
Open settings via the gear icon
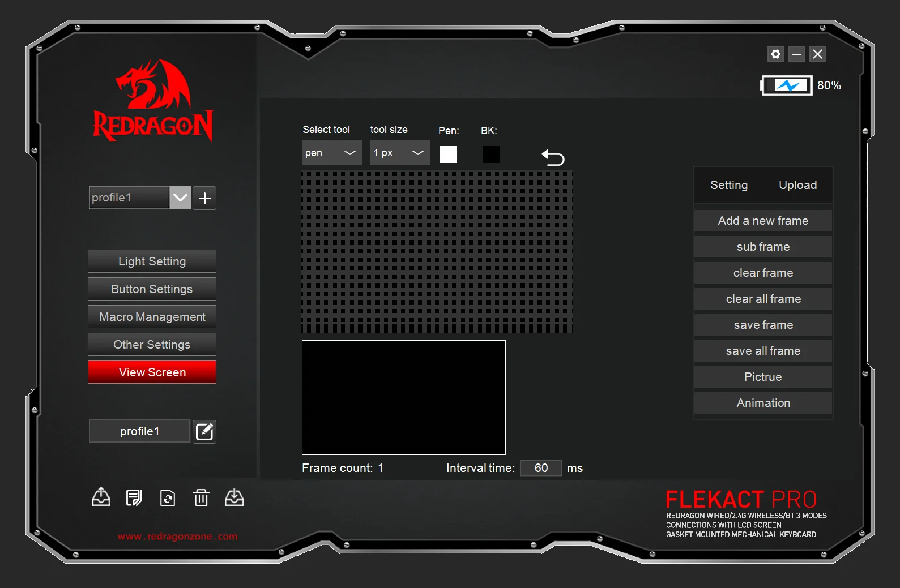(775, 54)
